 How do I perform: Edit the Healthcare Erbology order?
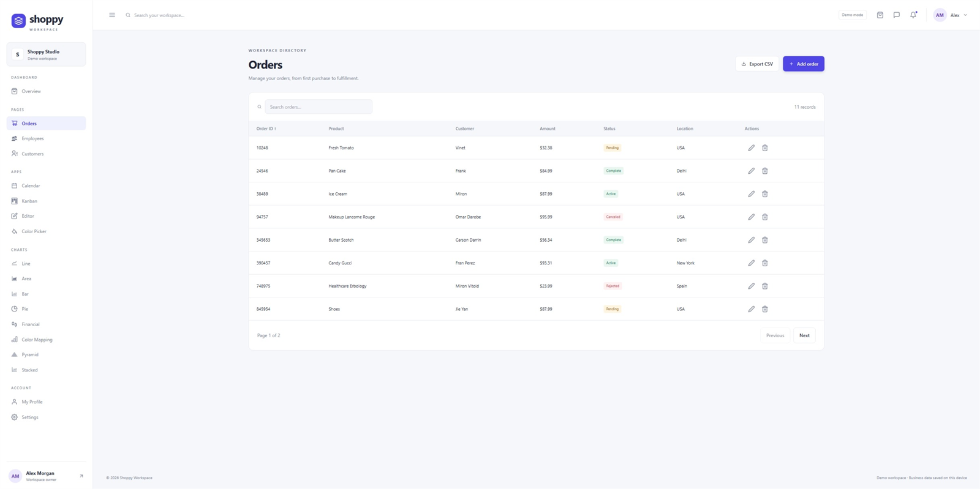[x=752, y=286]
